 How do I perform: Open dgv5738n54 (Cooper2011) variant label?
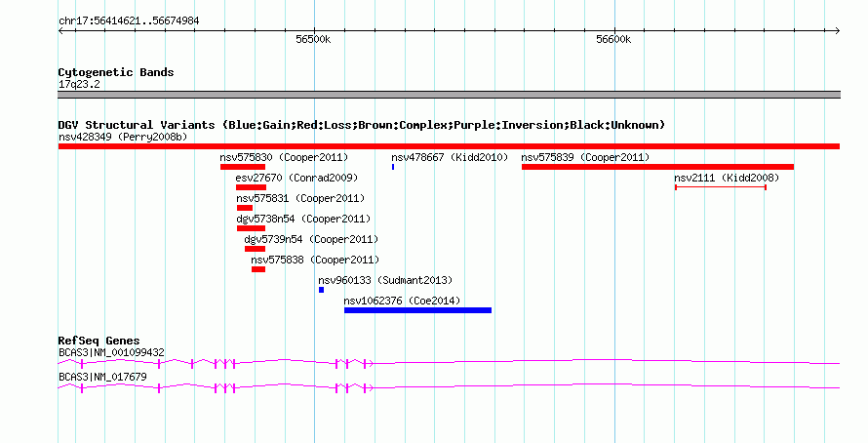[303, 219]
